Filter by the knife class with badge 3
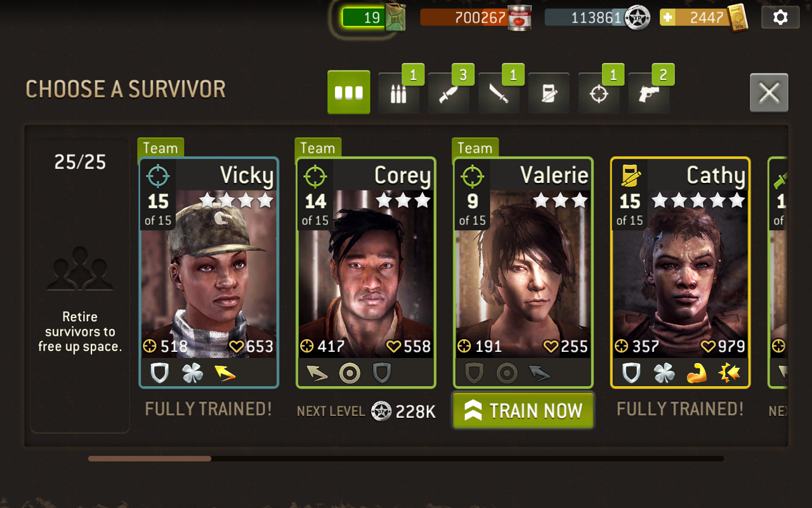 coord(449,93)
